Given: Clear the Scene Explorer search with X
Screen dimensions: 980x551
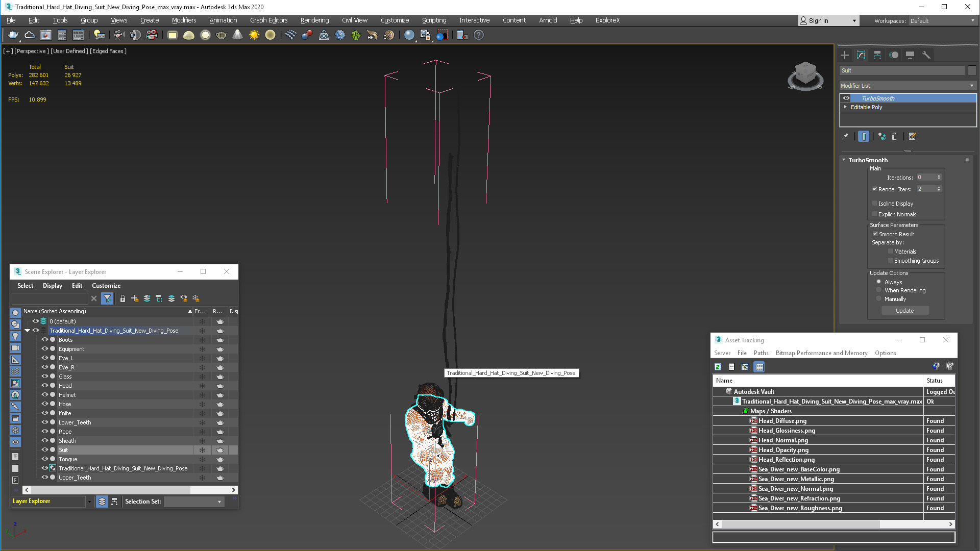Looking at the screenshot, I should pos(94,298).
